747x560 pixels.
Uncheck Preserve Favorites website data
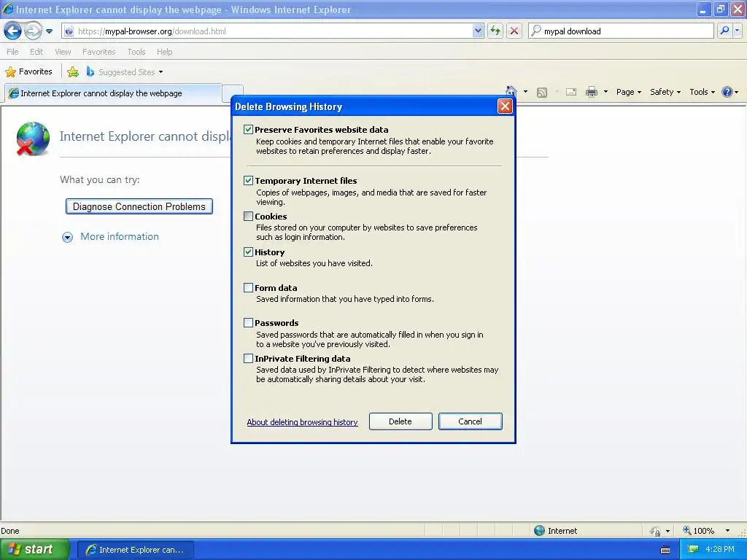[x=248, y=130]
